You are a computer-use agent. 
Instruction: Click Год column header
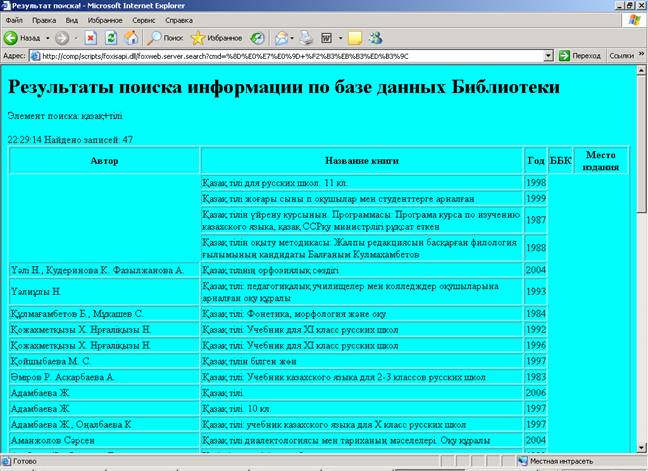coord(536,161)
